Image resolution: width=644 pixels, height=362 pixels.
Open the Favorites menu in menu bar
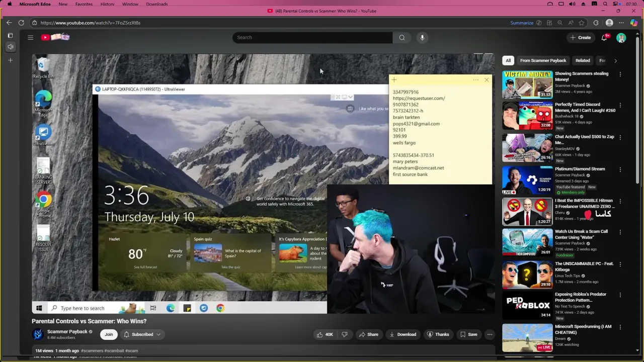click(x=84, y=4)
